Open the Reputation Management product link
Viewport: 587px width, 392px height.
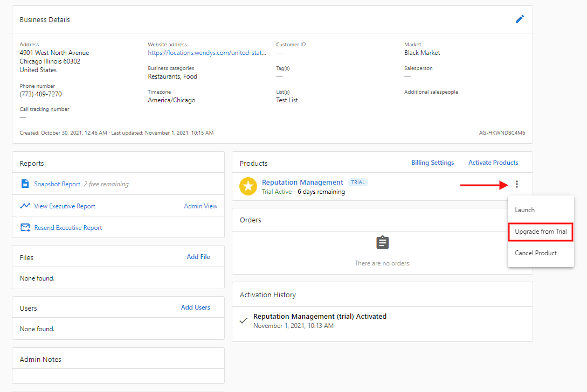coord(302,182)
